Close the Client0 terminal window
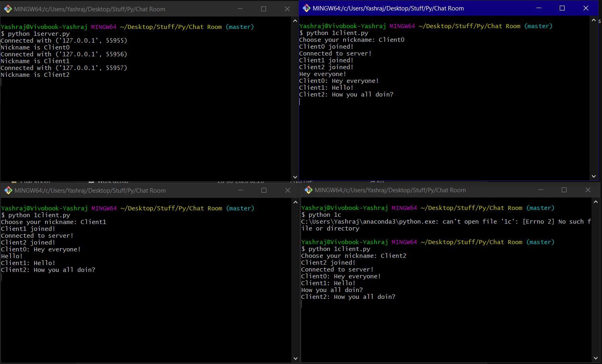Screen dimensions: 602x364 click(586, 8)
